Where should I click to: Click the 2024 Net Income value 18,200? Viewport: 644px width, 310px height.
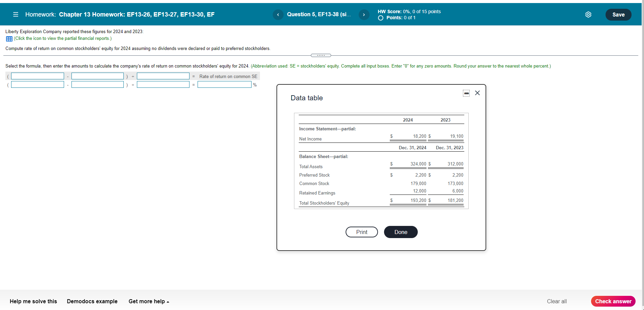[x=419, y=136]
